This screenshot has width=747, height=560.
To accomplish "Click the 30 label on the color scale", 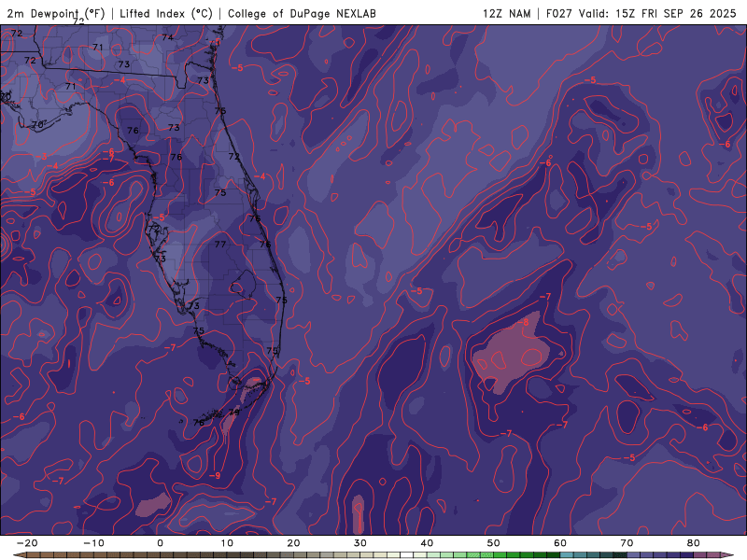I will click(x=360, y=543).
